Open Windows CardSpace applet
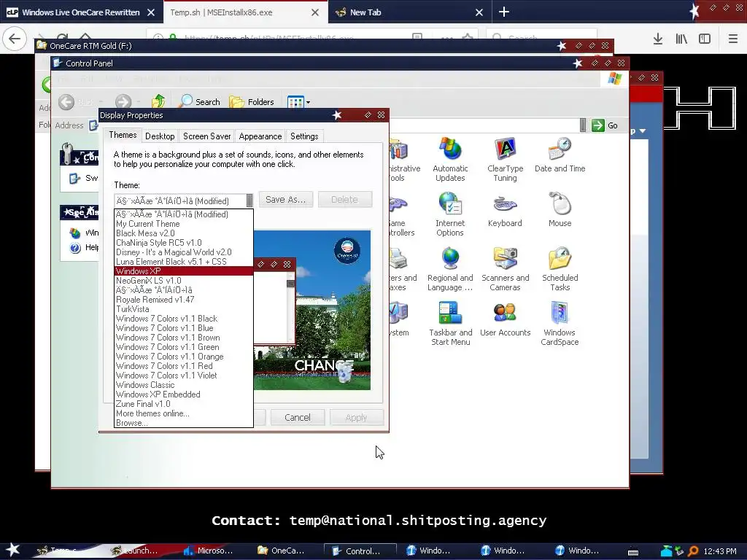The height and width of the screenshot is (560, 747). tap(560, 324)
